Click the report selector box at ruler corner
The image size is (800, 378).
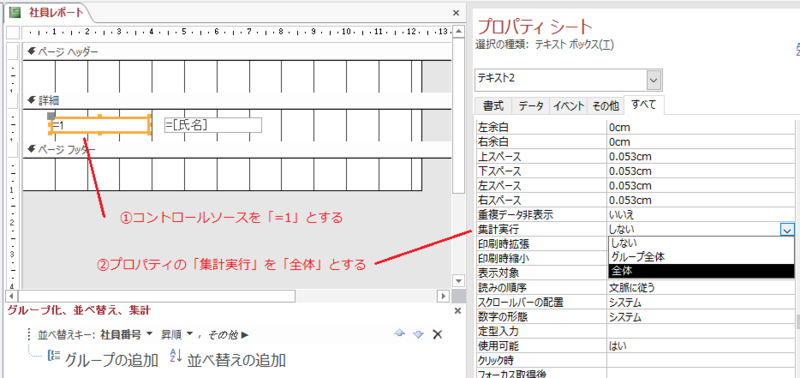[13, 33]
